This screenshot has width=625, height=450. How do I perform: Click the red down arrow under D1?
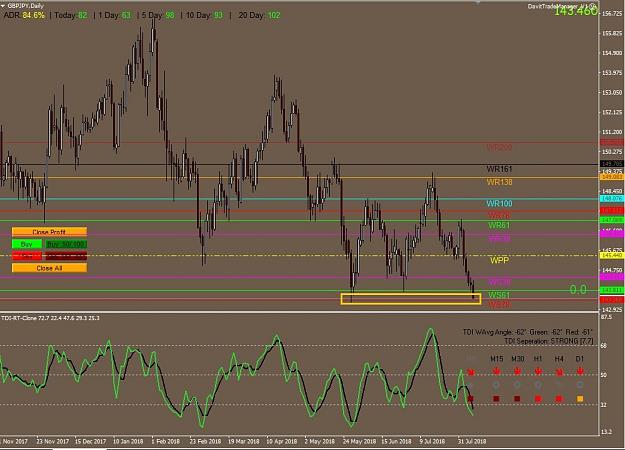580,371
